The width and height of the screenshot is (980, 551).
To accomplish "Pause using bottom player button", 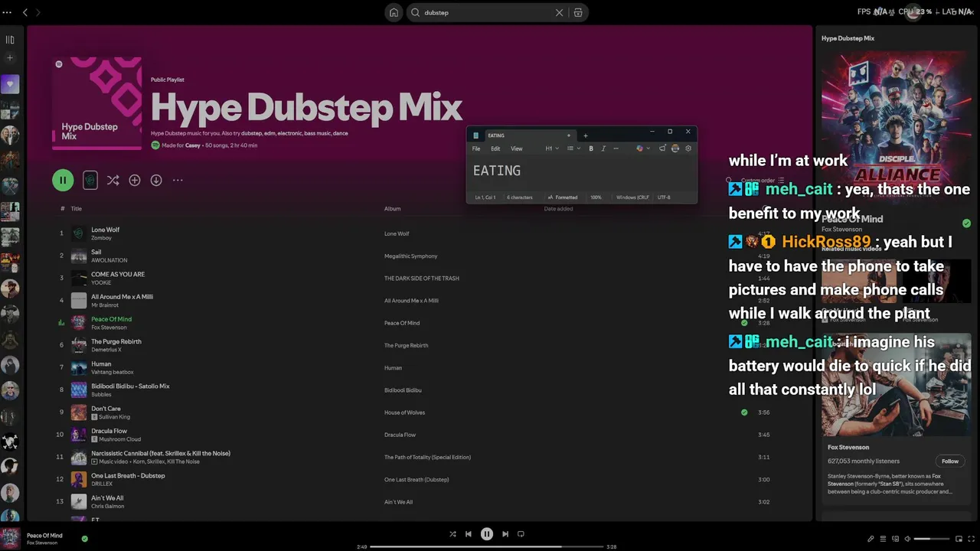I will coord(487,534).
